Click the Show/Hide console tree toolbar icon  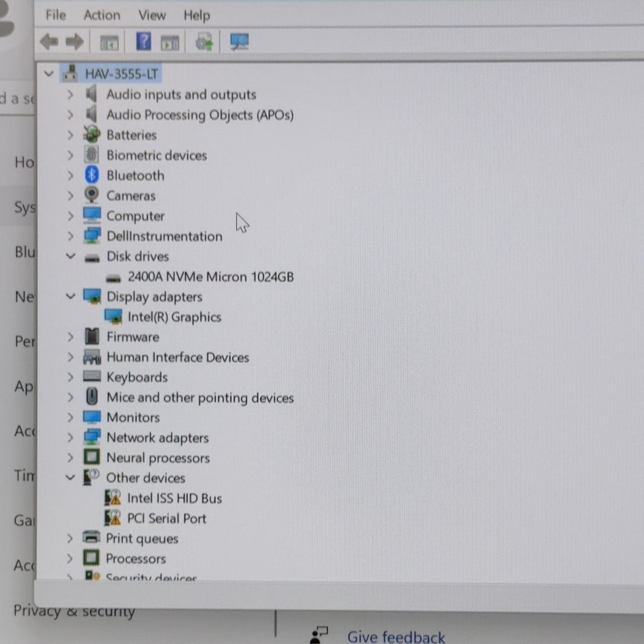(109, 42)
